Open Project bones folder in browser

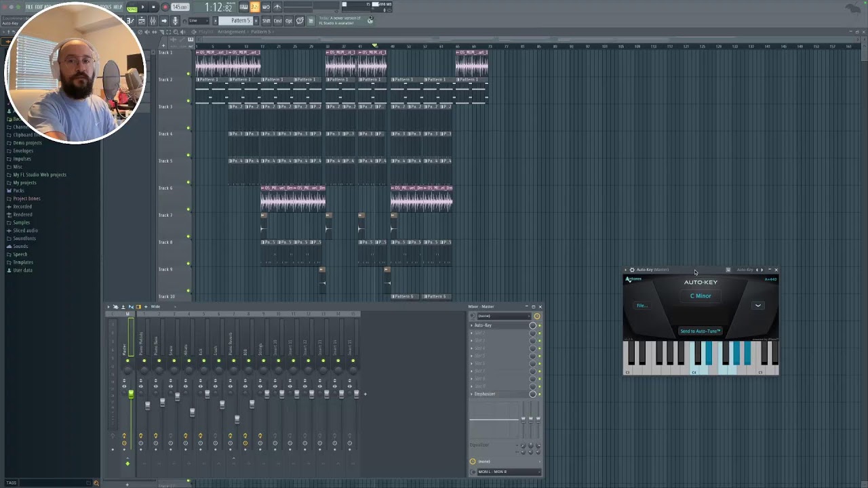(26, 199)
